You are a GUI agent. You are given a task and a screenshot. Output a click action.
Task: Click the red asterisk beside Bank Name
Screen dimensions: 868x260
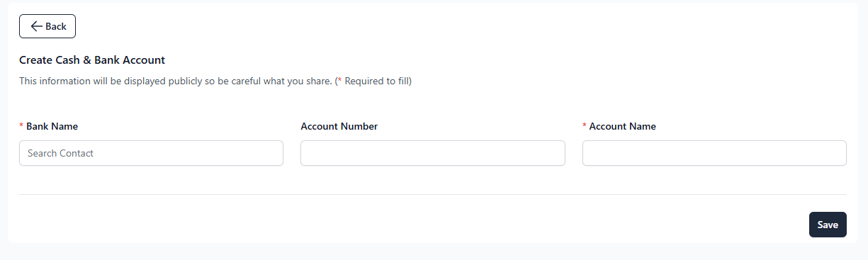click(x=21, y=125)
